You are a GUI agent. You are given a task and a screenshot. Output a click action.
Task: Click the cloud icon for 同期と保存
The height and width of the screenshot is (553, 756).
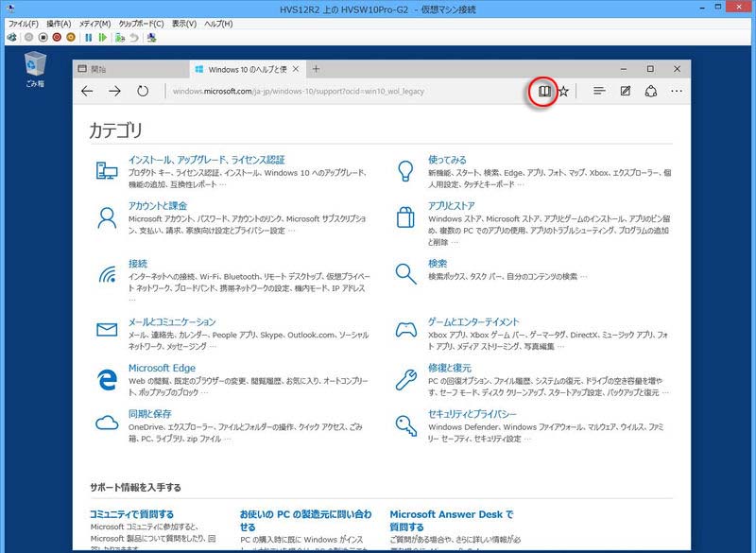point(107,423)
